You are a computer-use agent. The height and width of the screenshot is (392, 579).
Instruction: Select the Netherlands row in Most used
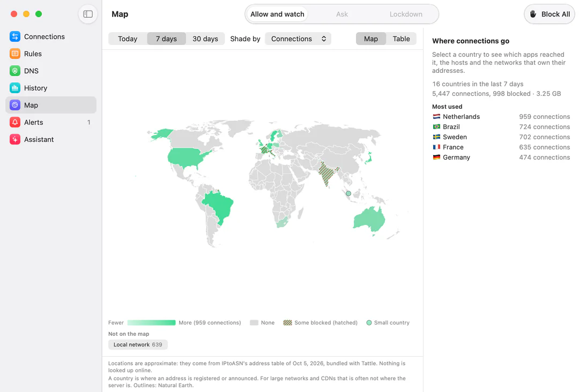coord(501,117)
